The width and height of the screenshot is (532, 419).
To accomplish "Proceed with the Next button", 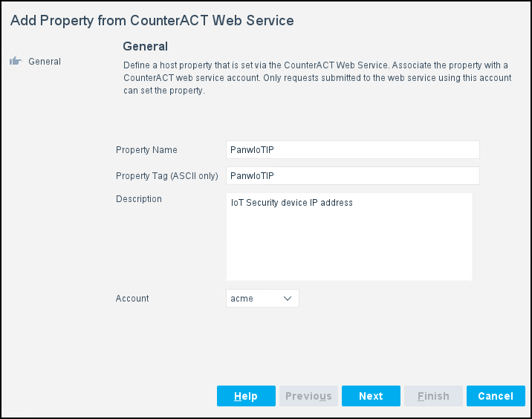I will tap(371, 396).
